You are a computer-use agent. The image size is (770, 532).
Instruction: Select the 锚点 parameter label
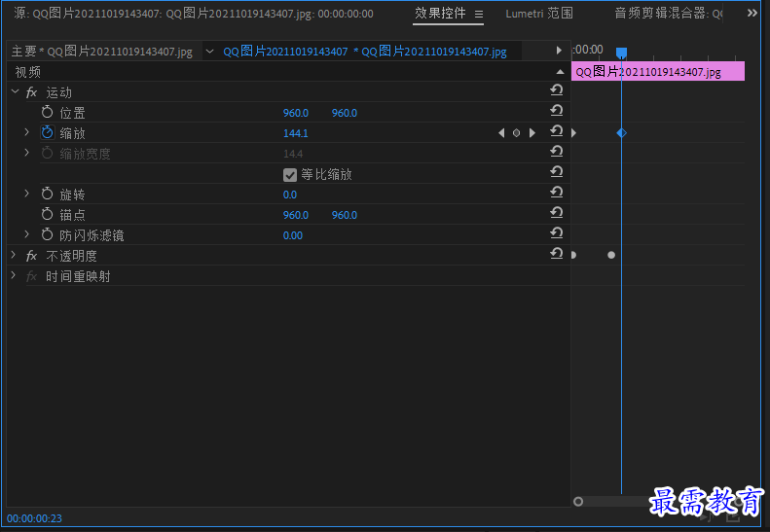pos(73,215)
